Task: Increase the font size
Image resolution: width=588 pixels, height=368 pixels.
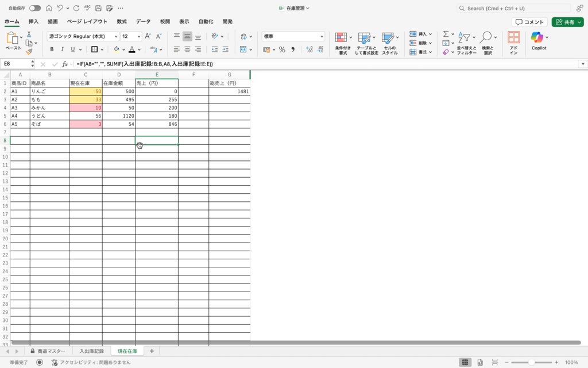Action: click(x=148, y=36)
